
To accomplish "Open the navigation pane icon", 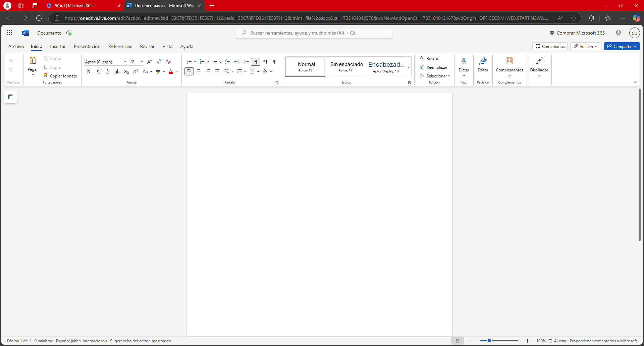I will click(x=11, y=97).
